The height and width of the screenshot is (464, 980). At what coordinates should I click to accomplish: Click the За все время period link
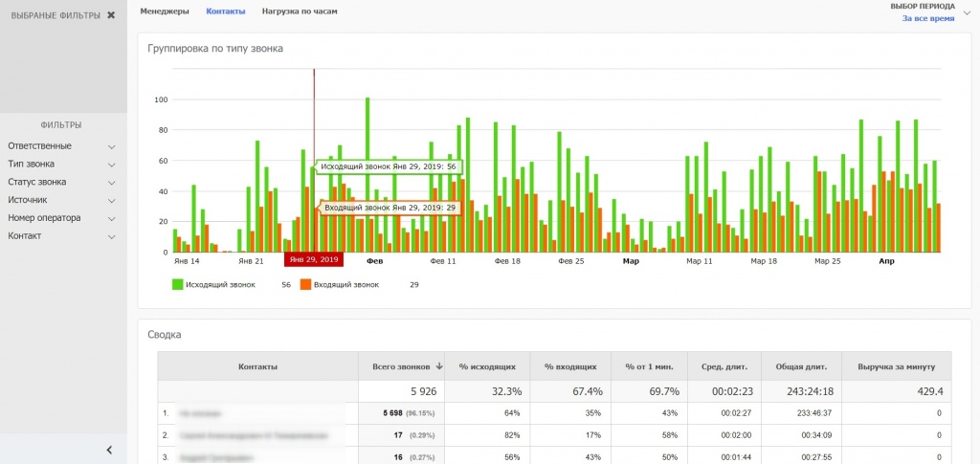point(928,19)
